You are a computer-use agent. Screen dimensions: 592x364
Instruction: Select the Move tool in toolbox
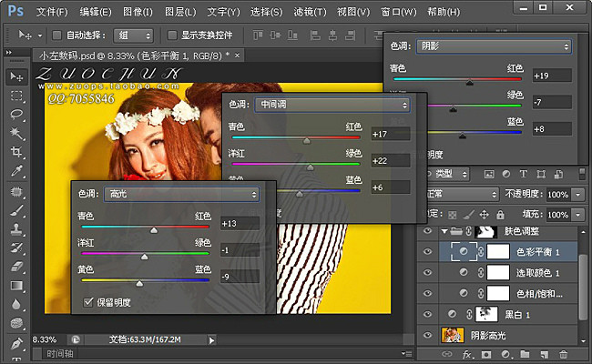(16, 77)
